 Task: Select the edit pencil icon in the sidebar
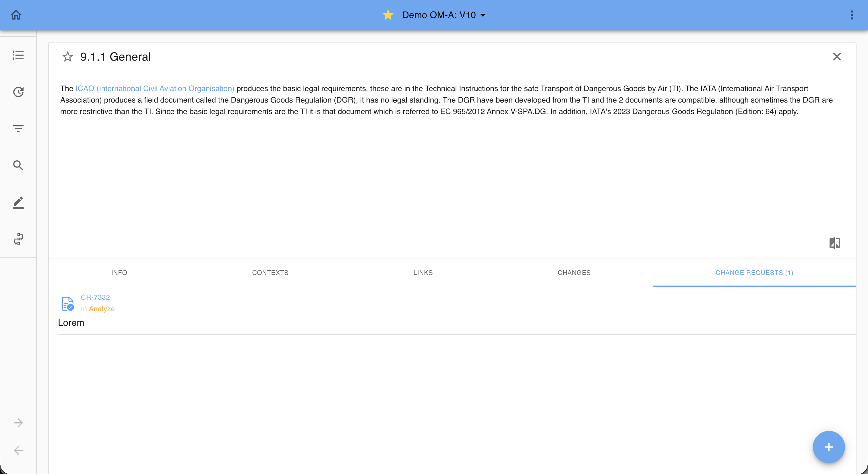click(x=18, y=203)
